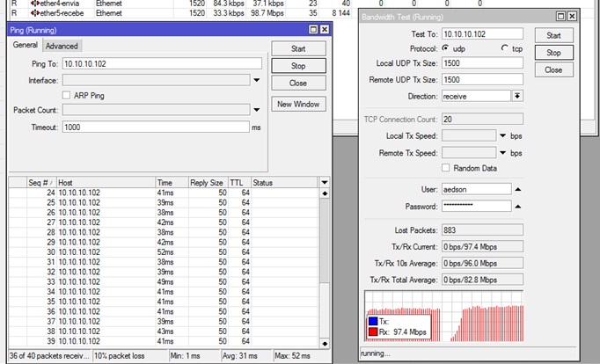Click Stop in the Ping window
Viewport: 600px width, 364px height.
(298, 65)
